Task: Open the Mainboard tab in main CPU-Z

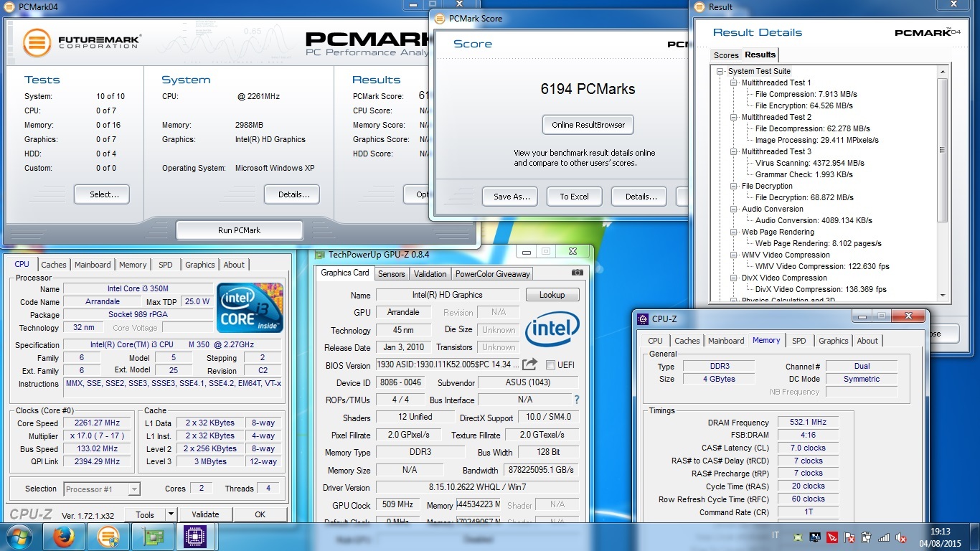Action: [93, 265]
